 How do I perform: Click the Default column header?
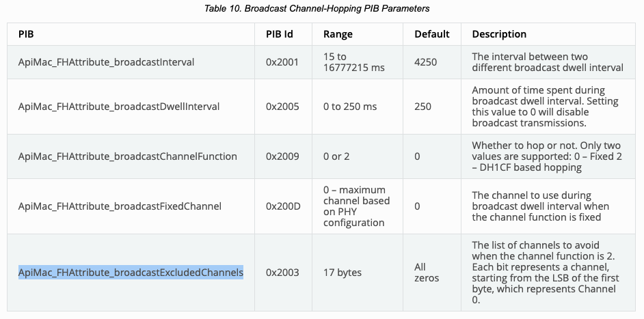[431, 34]
